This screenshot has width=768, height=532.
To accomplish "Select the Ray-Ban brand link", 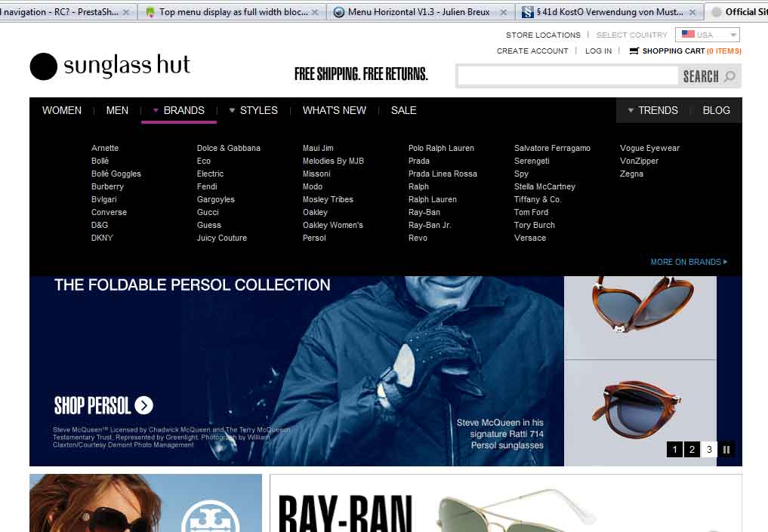I will (x=424, y=212).
